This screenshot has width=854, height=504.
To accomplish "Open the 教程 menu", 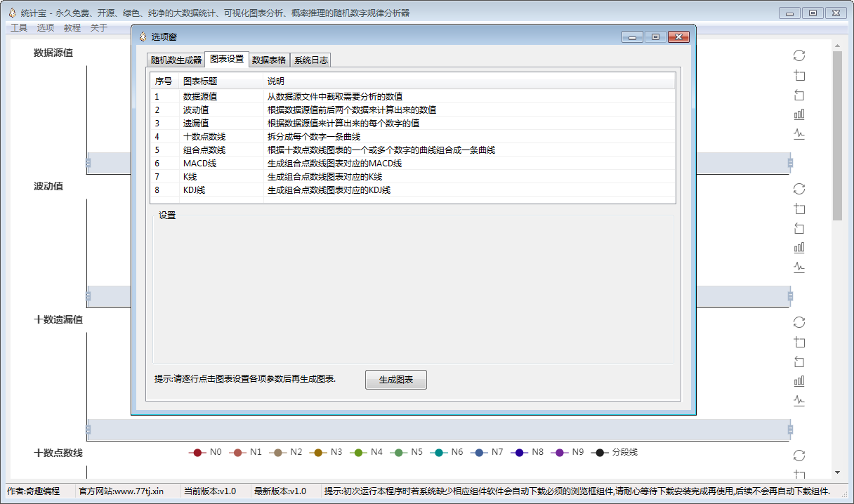I will click(72, 28).
